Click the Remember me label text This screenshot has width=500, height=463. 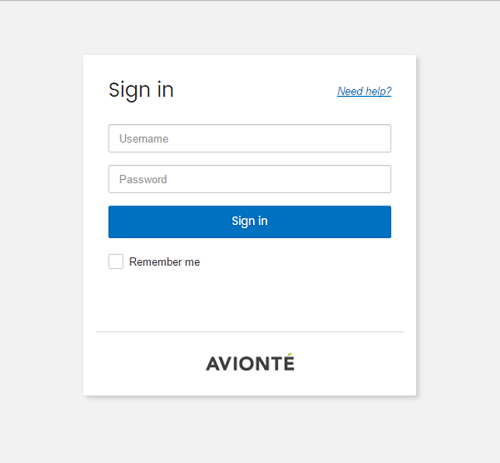tap(164, 262)
